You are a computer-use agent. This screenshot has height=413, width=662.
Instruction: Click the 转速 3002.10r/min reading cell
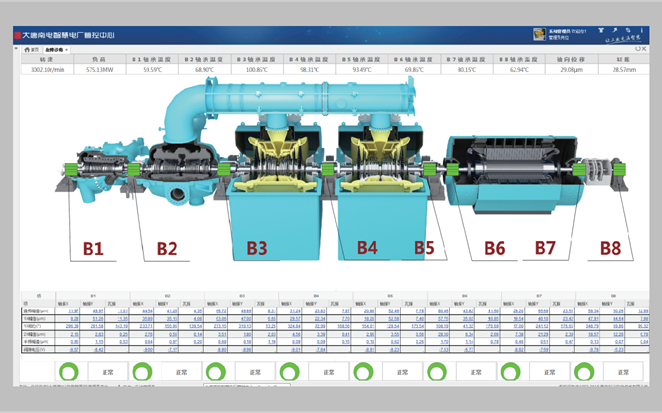47,70
